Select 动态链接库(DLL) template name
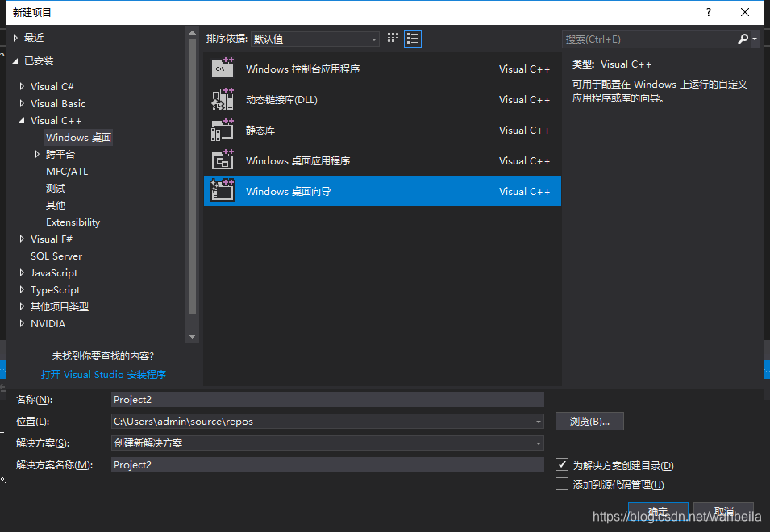Screen dimensions: 770x532 tap(281, 100)
